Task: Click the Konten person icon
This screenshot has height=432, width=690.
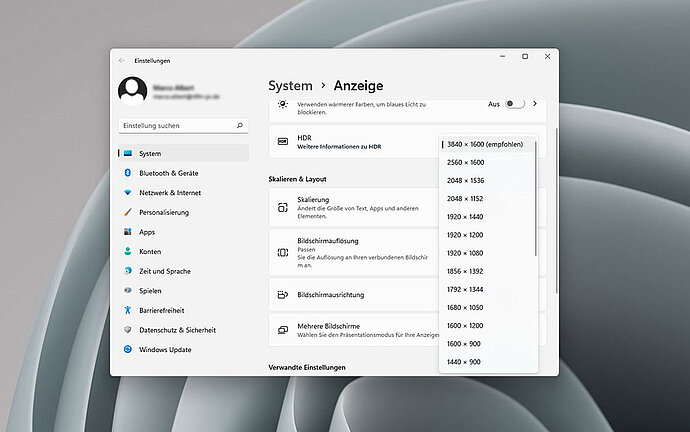Action: point(128,251)
